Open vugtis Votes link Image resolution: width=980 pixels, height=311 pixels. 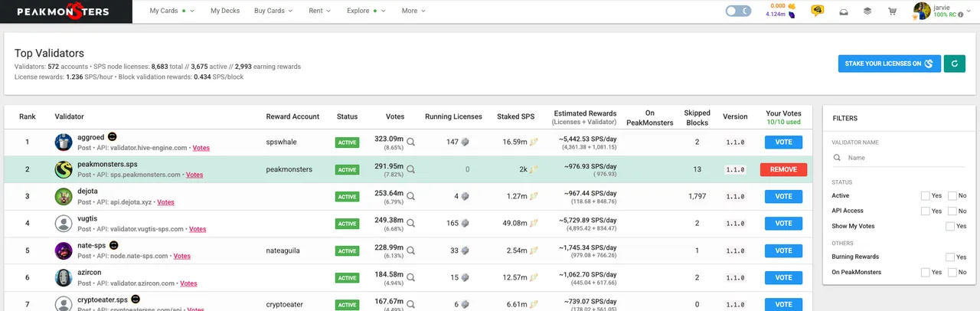[198, 229]
